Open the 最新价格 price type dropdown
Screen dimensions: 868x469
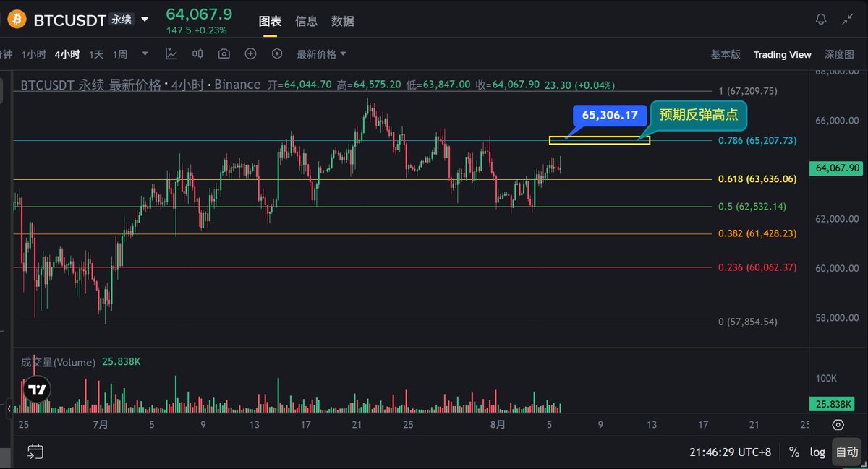[321, 54]
